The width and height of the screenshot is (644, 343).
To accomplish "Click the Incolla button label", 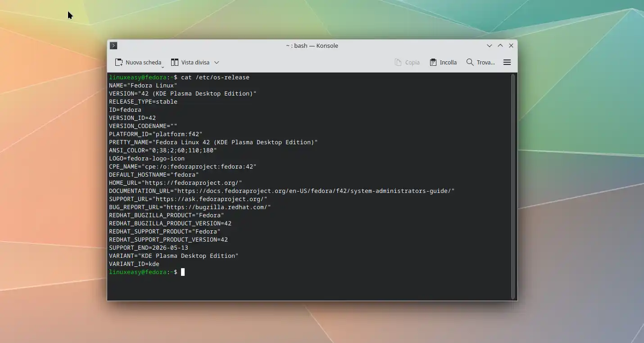I will 448,62.
